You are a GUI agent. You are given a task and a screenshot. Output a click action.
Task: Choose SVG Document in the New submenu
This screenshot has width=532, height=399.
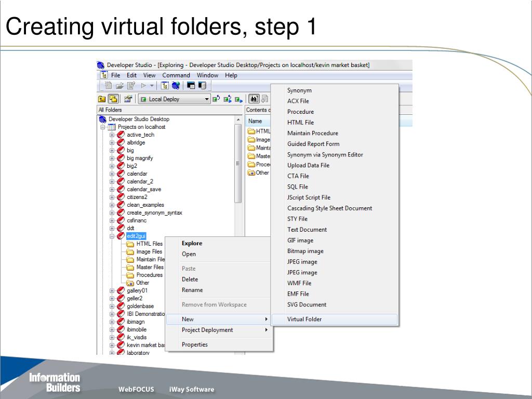coord(335,304)
